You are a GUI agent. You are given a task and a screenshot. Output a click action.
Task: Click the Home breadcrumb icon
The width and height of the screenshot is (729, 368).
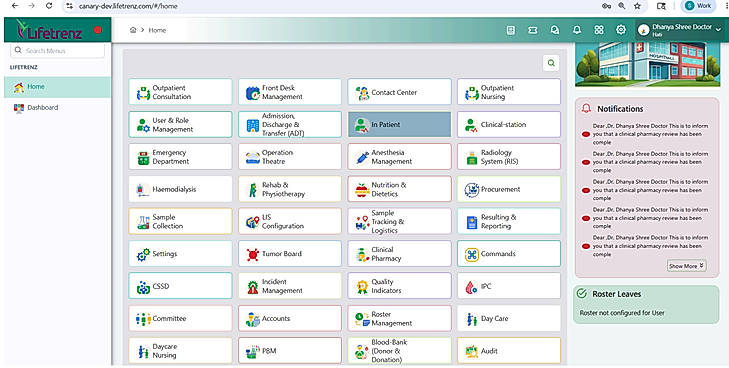(133, 30)
